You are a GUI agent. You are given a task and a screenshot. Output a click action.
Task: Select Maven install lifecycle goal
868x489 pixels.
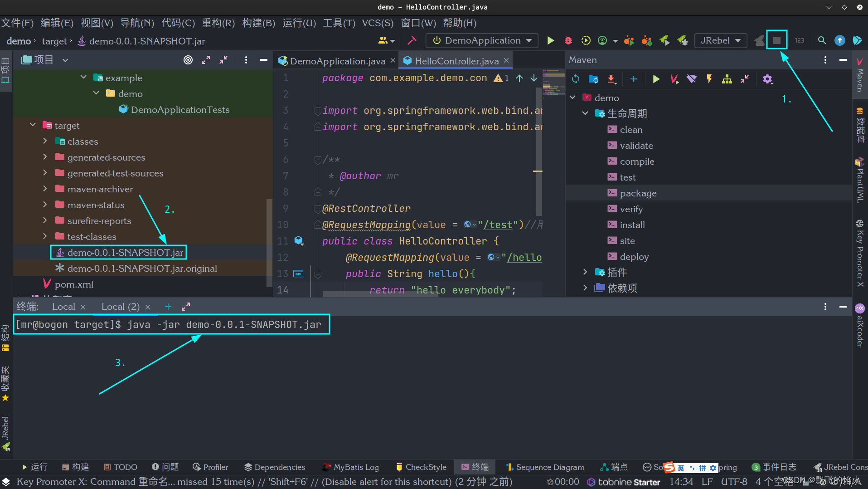(x=632, y=225)
